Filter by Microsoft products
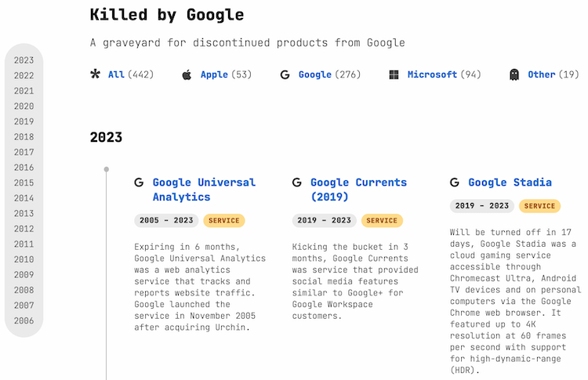Image resolution: width=588 pixels, height=380 pixels. 432,74
